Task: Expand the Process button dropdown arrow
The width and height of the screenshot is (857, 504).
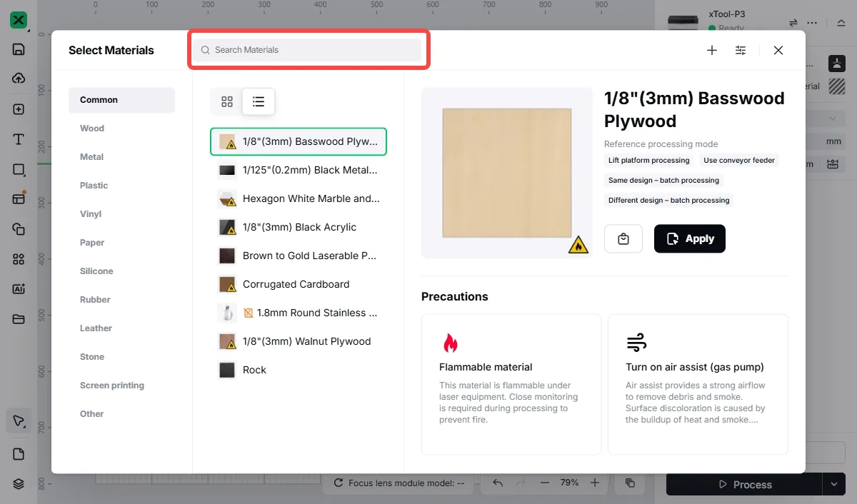Action: tap(833, 484)
